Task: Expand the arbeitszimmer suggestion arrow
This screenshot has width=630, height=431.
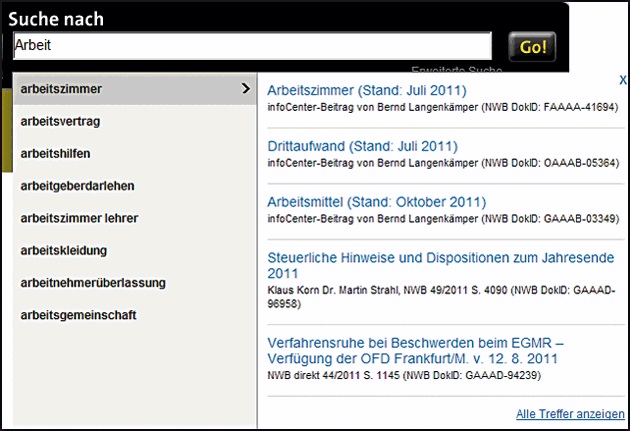Action: pyautogui.click(x=246, y=89)
